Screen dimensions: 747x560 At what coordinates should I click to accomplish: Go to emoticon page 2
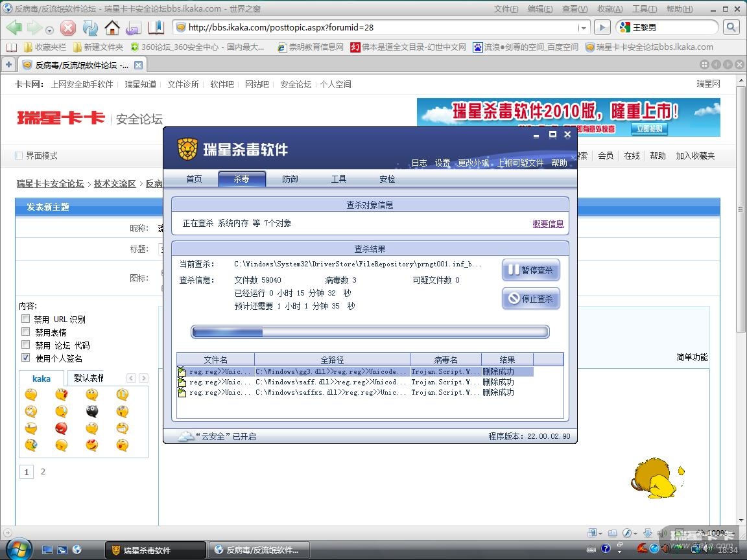tap(43, 472)
